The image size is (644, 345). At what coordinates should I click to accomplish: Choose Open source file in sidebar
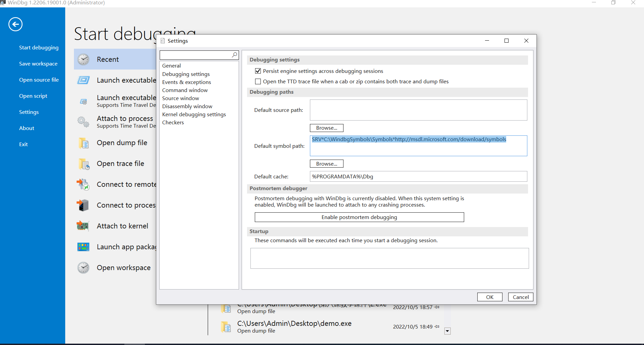coord(39,80)
